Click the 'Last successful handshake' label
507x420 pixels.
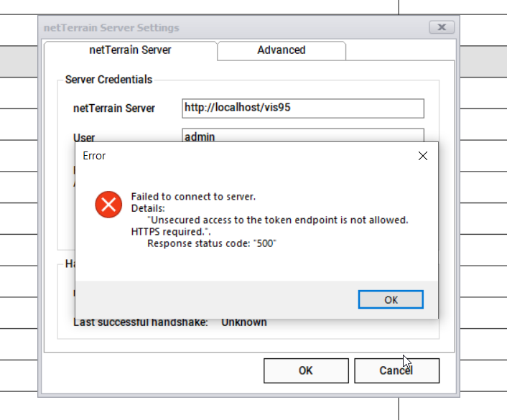[x=141, y=322]
